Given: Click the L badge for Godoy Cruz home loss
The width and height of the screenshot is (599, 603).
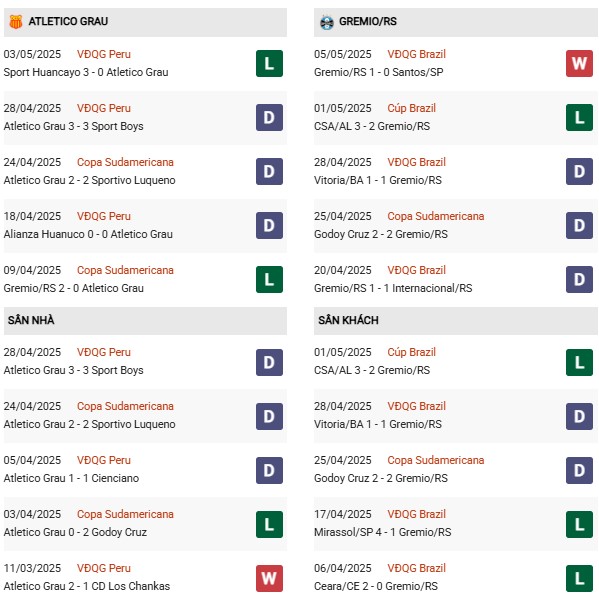Looking at the screenshot, I should [x=269, y=524].
